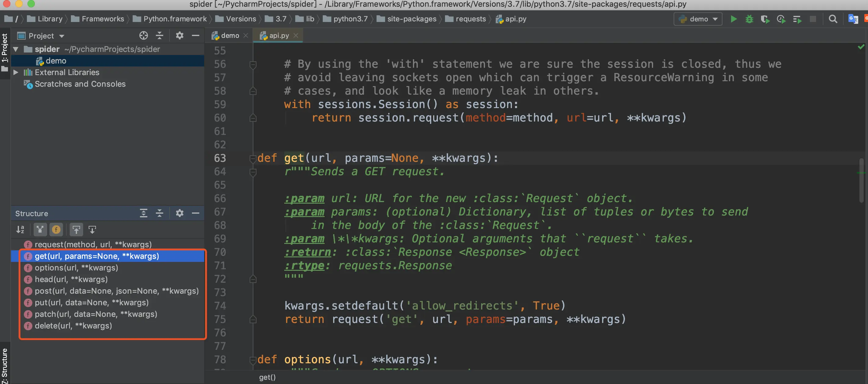Open Search Everywhere magnifier
This screenshot has width=868, height=384.
[833, 19]
